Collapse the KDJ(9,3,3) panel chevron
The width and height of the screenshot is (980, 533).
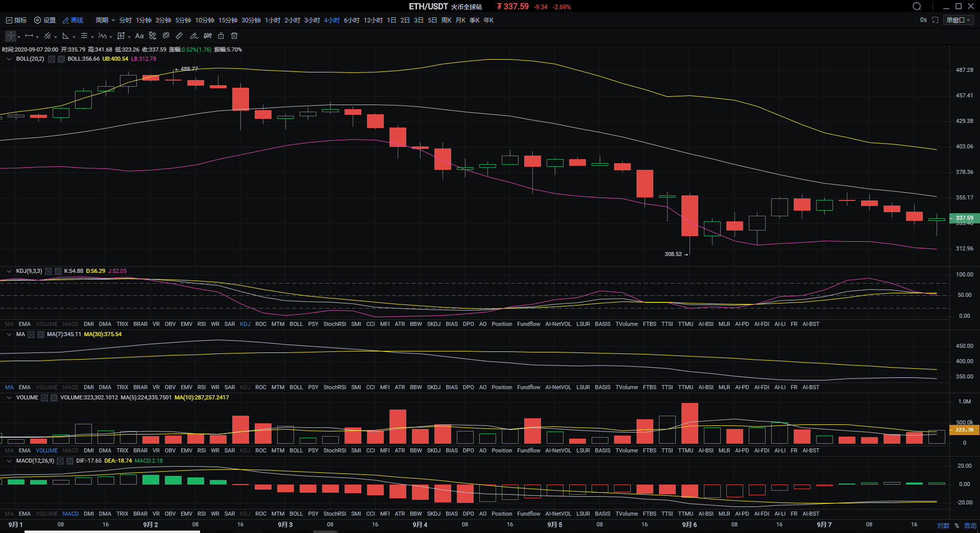pos(9,271)
